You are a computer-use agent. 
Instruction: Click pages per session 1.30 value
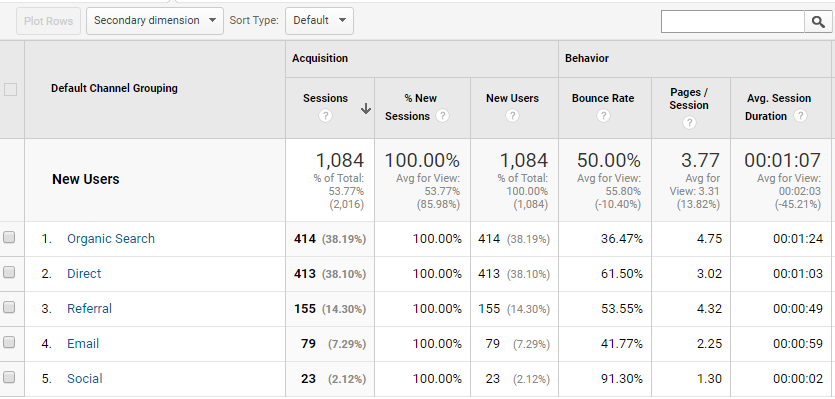click(709, 379)
